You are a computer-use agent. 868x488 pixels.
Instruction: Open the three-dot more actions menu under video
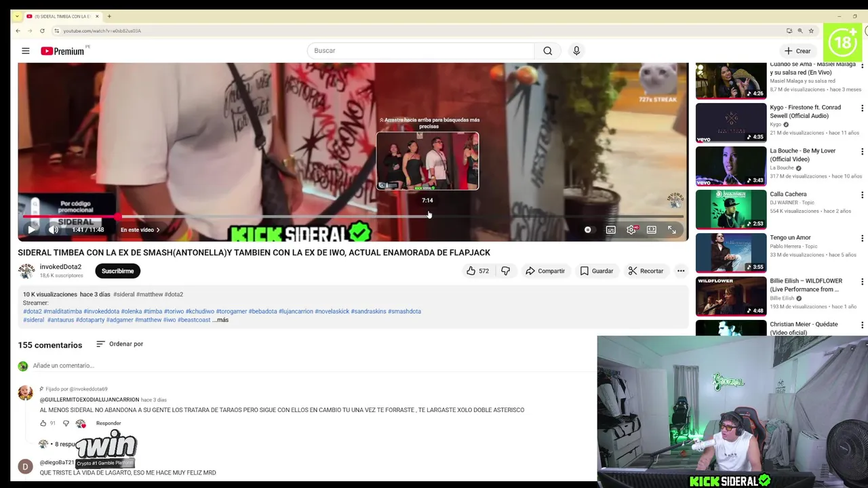coord(681,271)
